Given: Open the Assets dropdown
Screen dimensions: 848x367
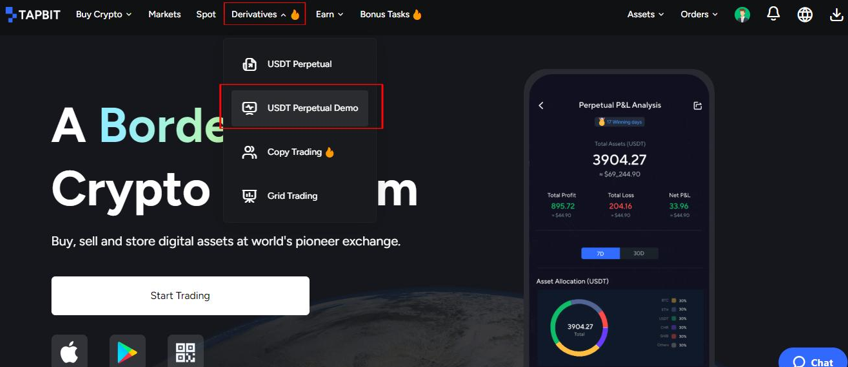Looking at the screenshot, I should coord(646,15).
